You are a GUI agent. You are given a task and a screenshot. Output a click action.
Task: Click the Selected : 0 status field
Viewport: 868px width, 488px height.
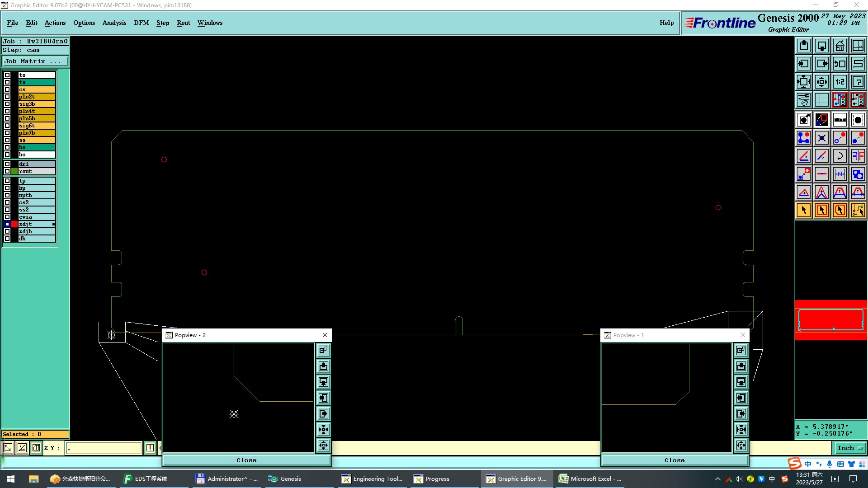tap(35, 434)
